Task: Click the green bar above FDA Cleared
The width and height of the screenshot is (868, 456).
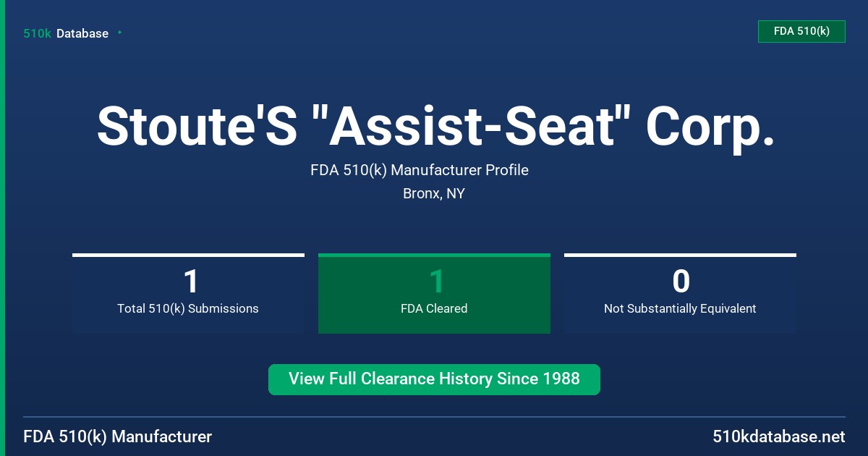Action: click(x=434, y=255)
